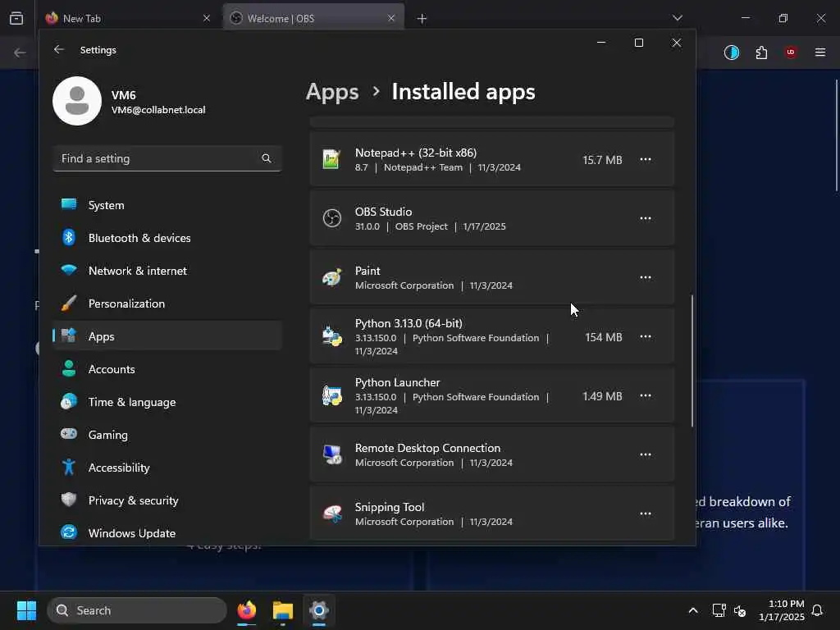Open File Explorer from the taskbar
This screenshot has height=630, width=840.
(x=283, y=610)
